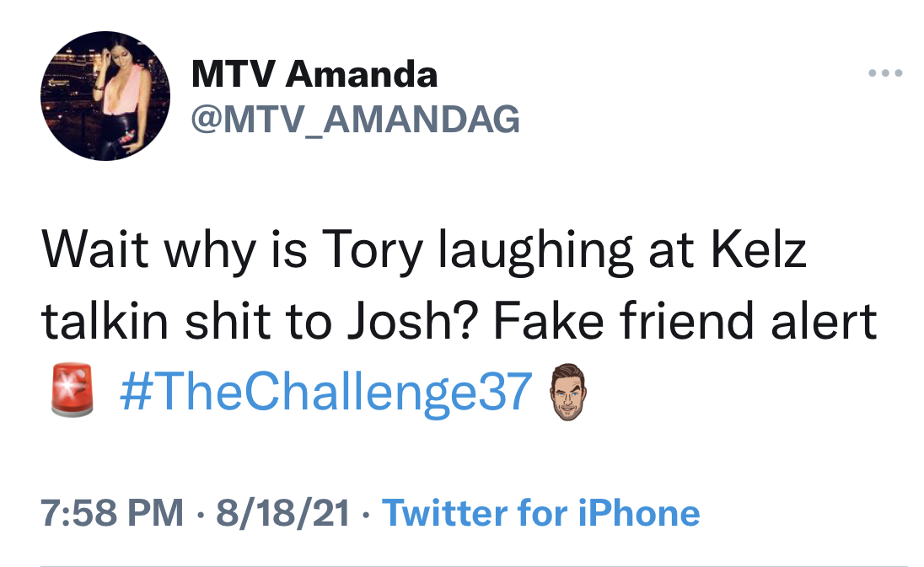Click the word Twitter in source label
The height and width of the screenshot is (567, 924).
click(x=445, y=513)
